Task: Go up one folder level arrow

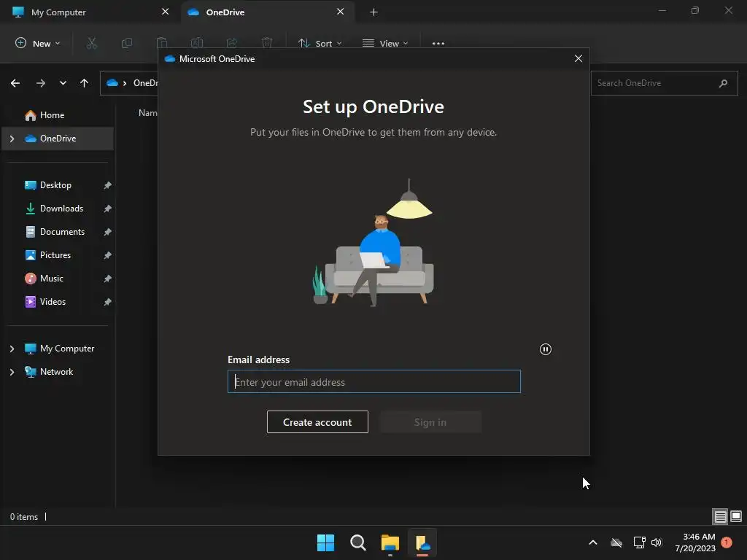Action: pos(85,83)
